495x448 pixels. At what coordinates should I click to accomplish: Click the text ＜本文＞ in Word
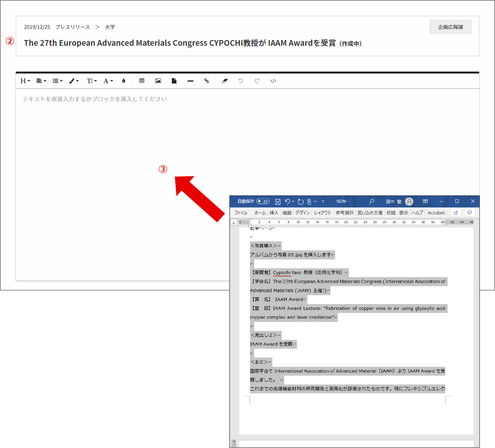coord(259,362)
